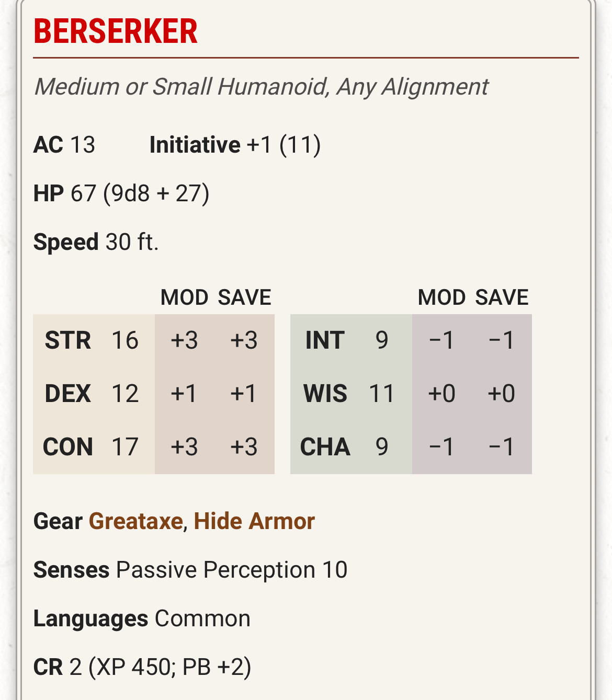
Task: Click the CON modifier +3 value
Action: point(184,447)
